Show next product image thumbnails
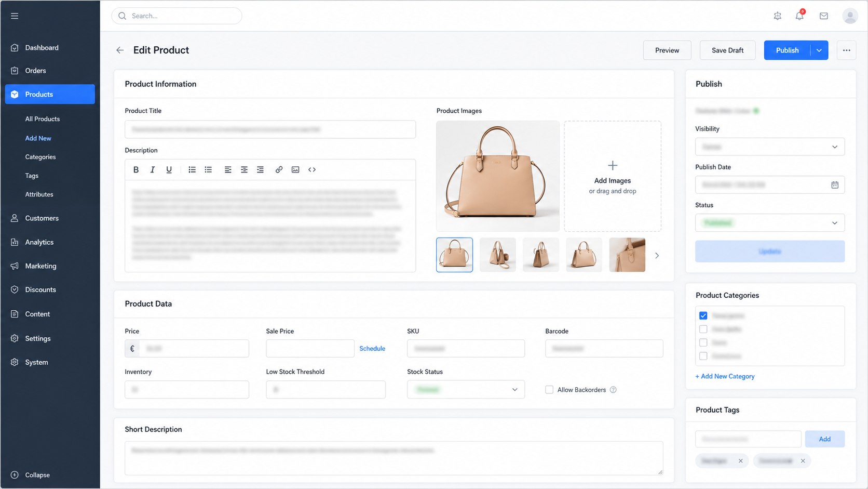Viewport: 868px width, 489px height. pyautogui.click(x=657, y=256)
